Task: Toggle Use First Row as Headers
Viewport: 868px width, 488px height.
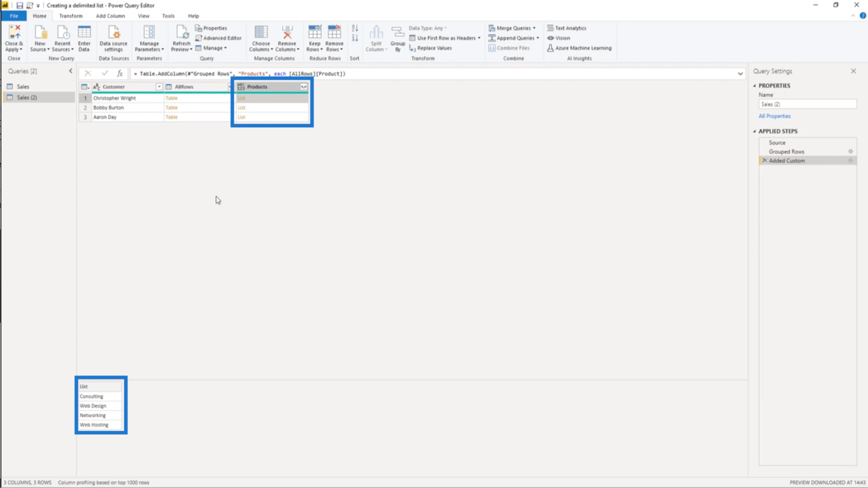Action: 445,38
